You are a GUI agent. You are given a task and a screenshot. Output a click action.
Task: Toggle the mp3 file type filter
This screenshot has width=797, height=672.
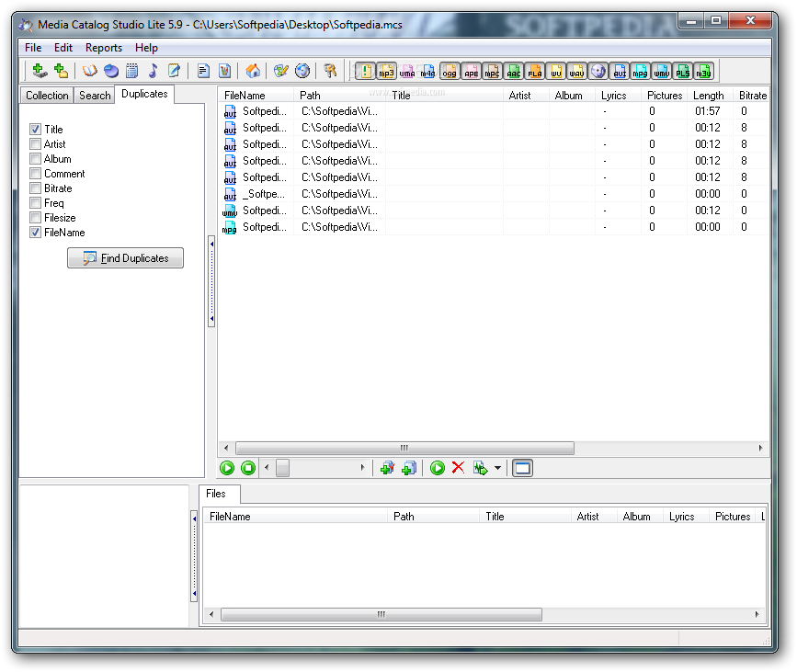386,71
